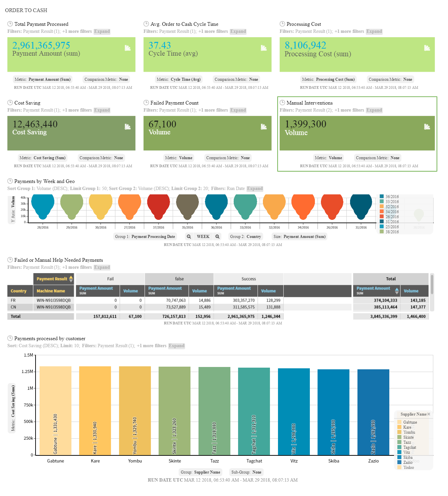Close the Supplier Name legend
Screen dimensions: 448x496
tap(429, 414)
